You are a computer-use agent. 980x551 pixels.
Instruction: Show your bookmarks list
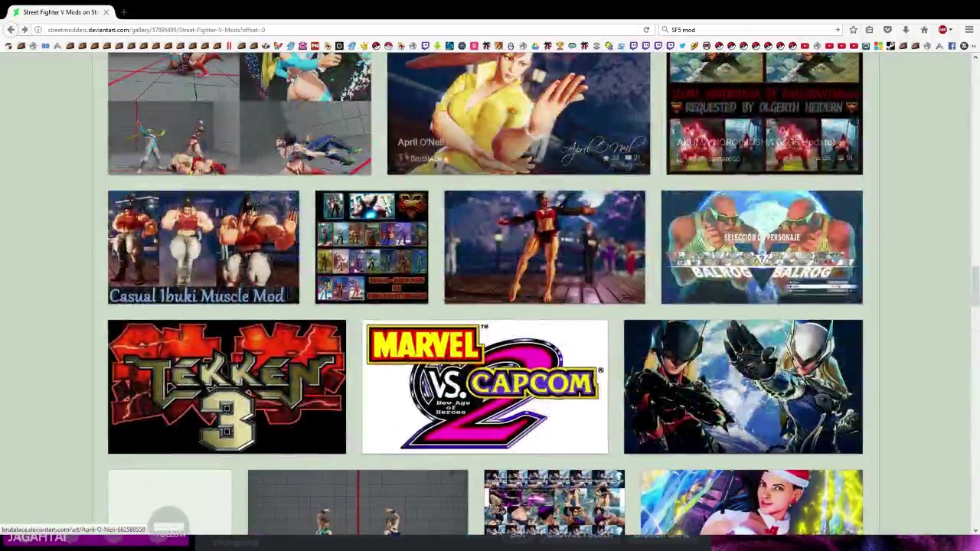tap(869, 30)
